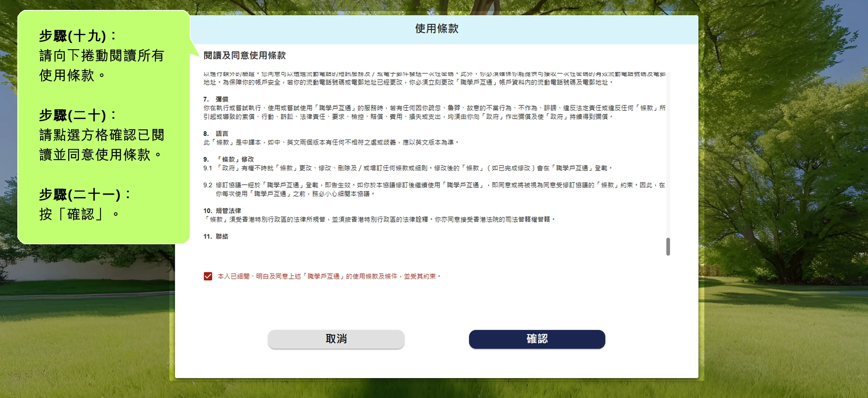The height and width of the screenshot is (398, 868).
Task: Click the section 8 language paragraph text
Action: [331, 142]
